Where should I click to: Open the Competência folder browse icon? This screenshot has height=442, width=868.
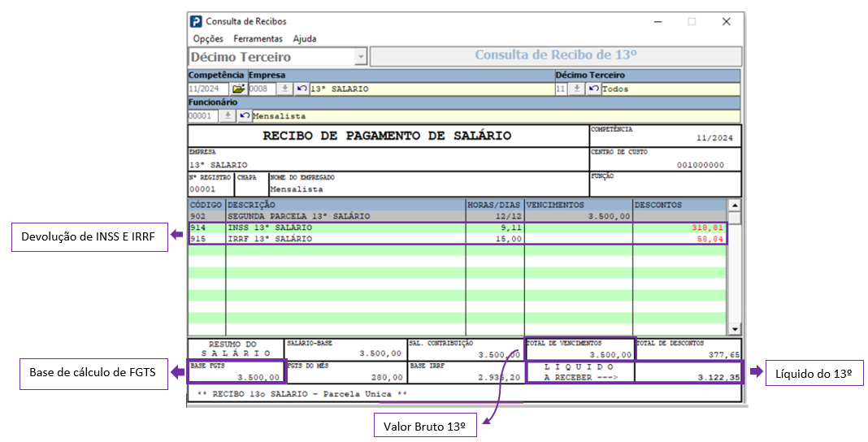[238, 89]
